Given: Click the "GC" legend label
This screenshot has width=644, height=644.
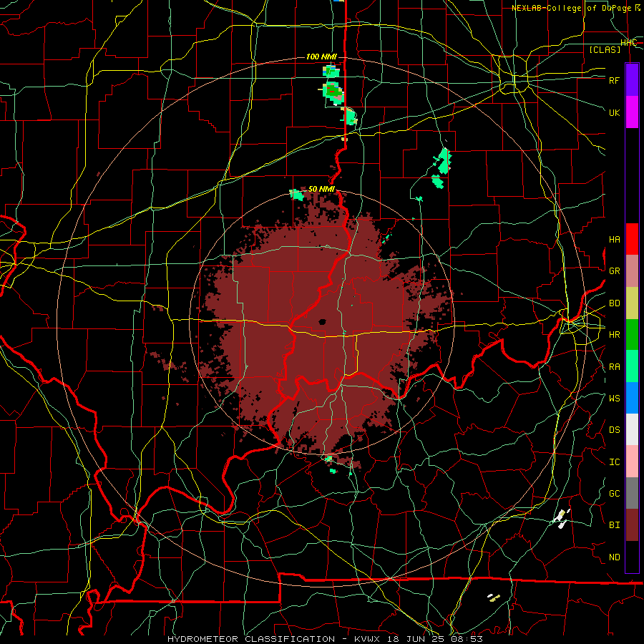Looking at the screenshot, I should point(614,493).
